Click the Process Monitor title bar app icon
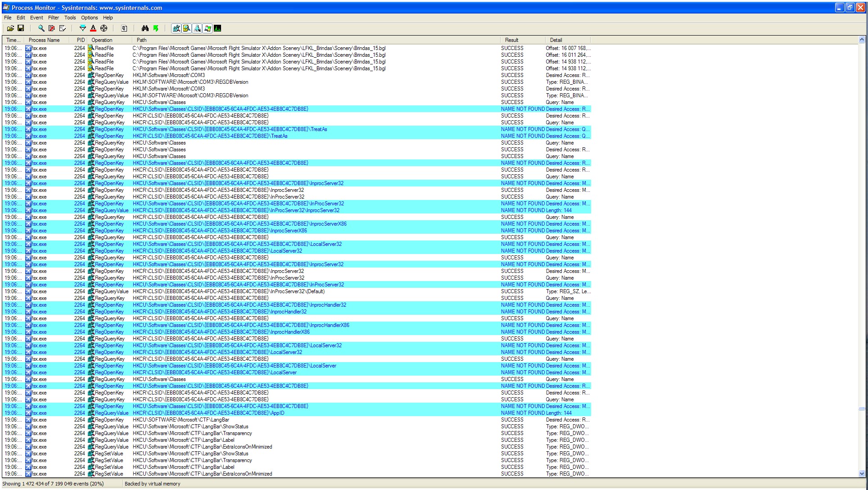Viewport: 868px width, 490px height. tap(6, 8)
